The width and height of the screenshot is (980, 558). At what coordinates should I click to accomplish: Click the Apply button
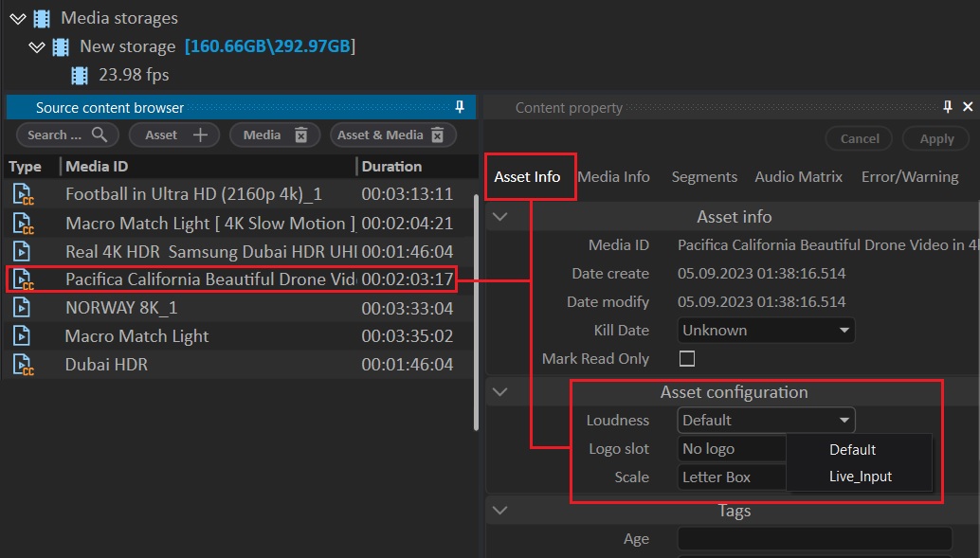936,138
